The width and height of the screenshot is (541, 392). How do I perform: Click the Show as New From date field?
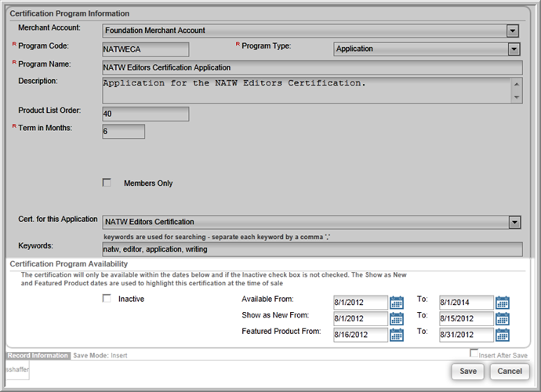click(361, 318)
